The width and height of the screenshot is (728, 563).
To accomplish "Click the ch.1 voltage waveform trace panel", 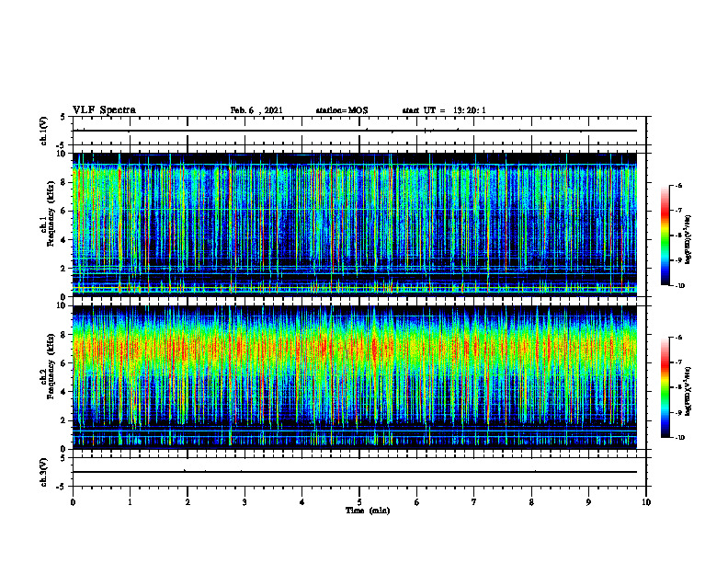I will click(x=359, y=131).
